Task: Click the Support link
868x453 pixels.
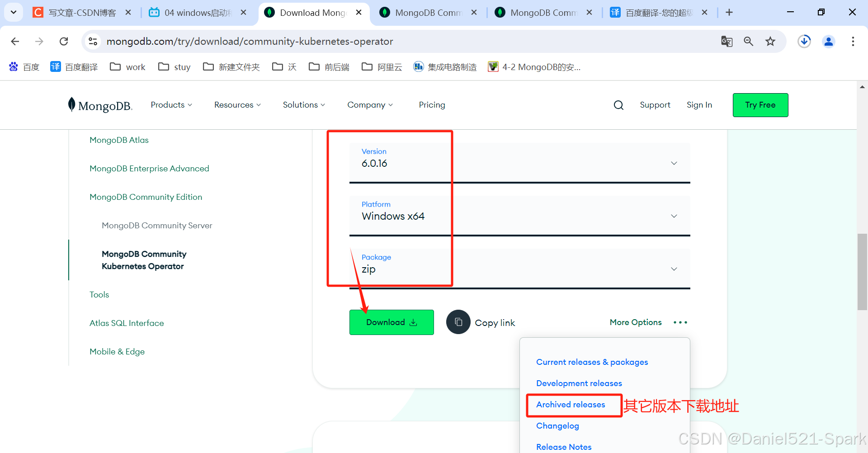Action: click(655, 105)
